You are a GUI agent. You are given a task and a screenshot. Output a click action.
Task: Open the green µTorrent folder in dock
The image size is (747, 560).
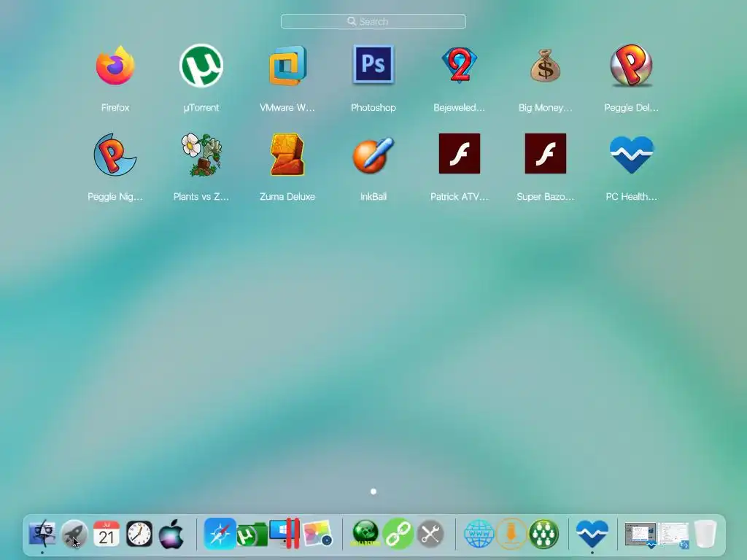click(252, 535)
